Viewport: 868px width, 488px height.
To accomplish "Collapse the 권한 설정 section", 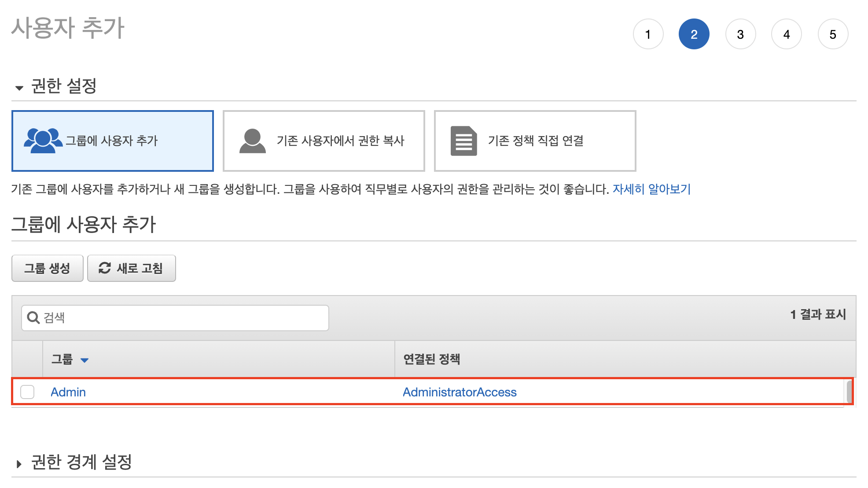I will pyautogui.click(x=19, y=88).
